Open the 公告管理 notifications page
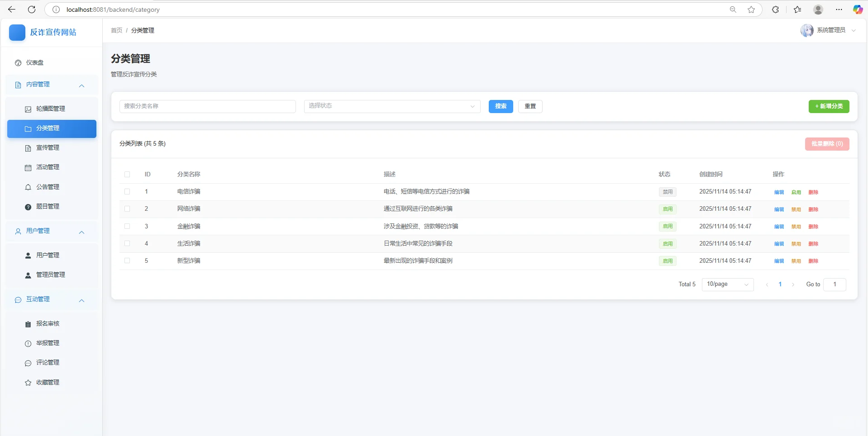 48,187
